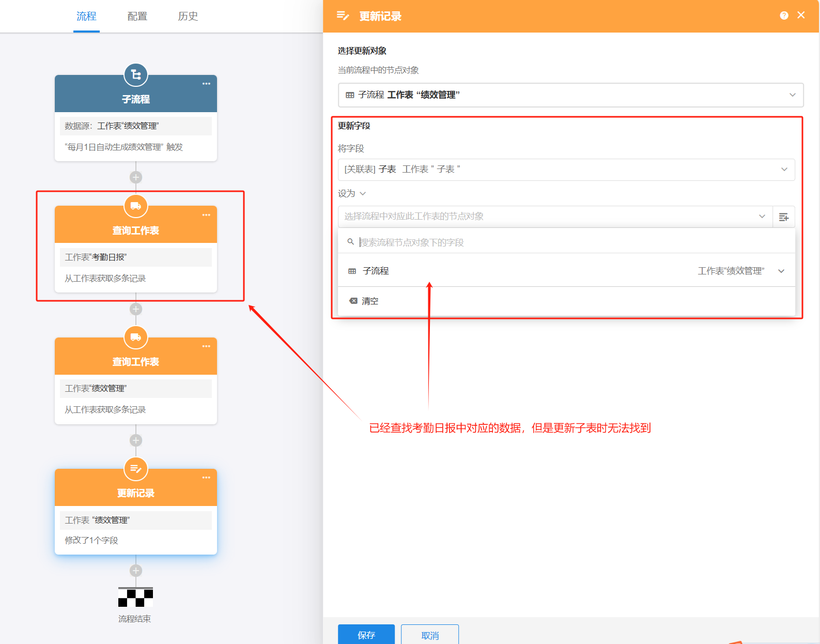The height and width of the screenshot is (644, 820).
Task: Click the 绩效管理 查询工作表 truck icon
Action: coord(136,338)
